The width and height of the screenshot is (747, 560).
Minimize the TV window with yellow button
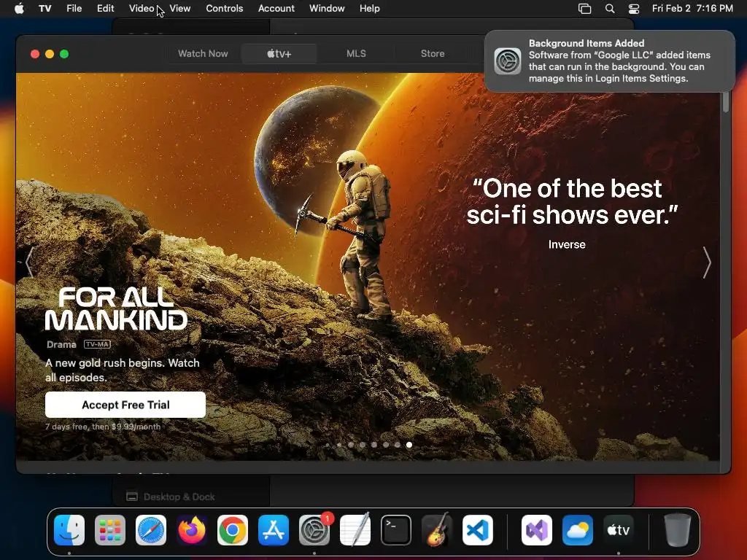coord(50,54)
